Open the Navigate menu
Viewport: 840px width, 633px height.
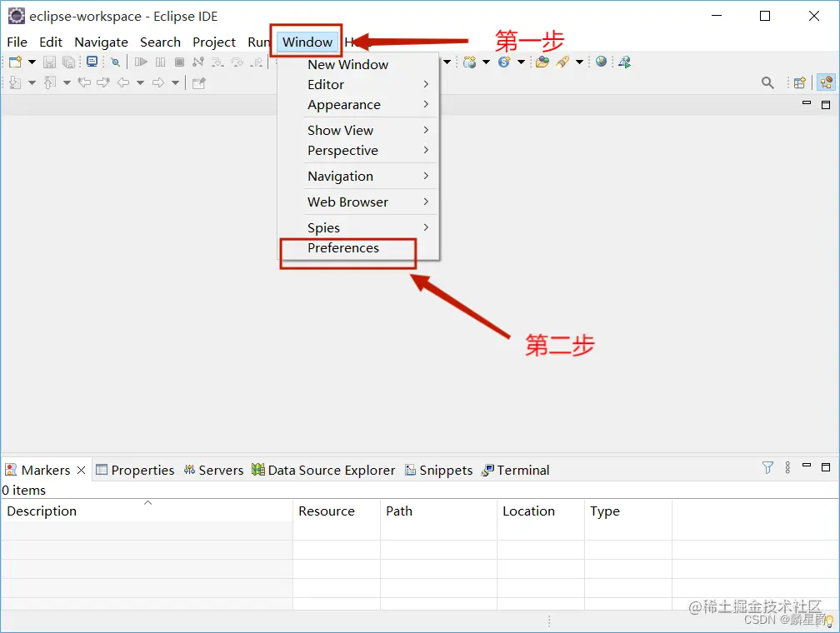[x=102, y=42]
